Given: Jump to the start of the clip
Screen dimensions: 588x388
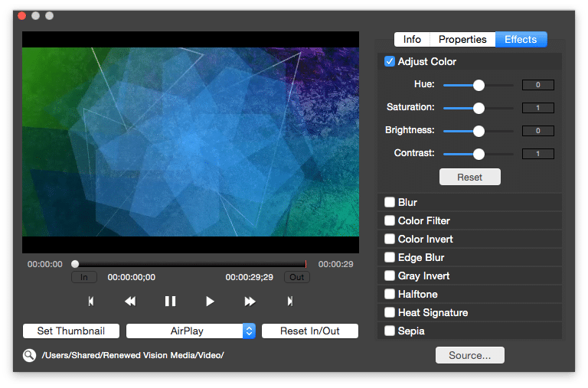Looking at the screenshot, I should tap(91, 302).
